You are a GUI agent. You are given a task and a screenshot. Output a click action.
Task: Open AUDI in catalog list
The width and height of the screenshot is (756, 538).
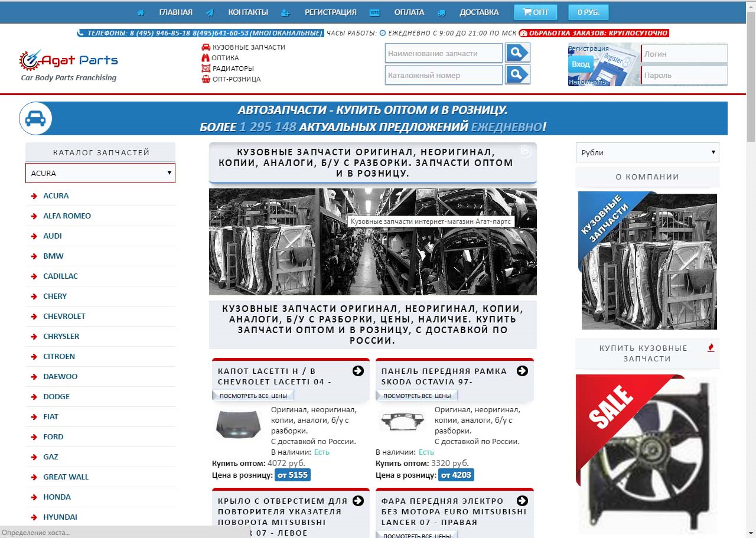53,236
